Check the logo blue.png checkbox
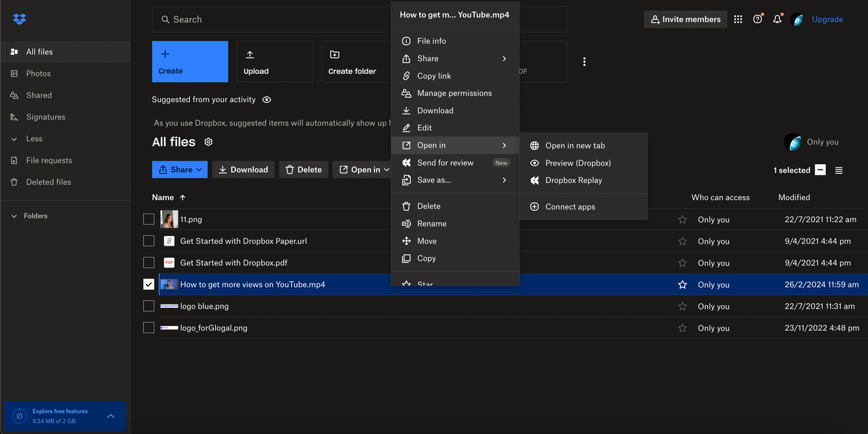 [x=149, y=306]
